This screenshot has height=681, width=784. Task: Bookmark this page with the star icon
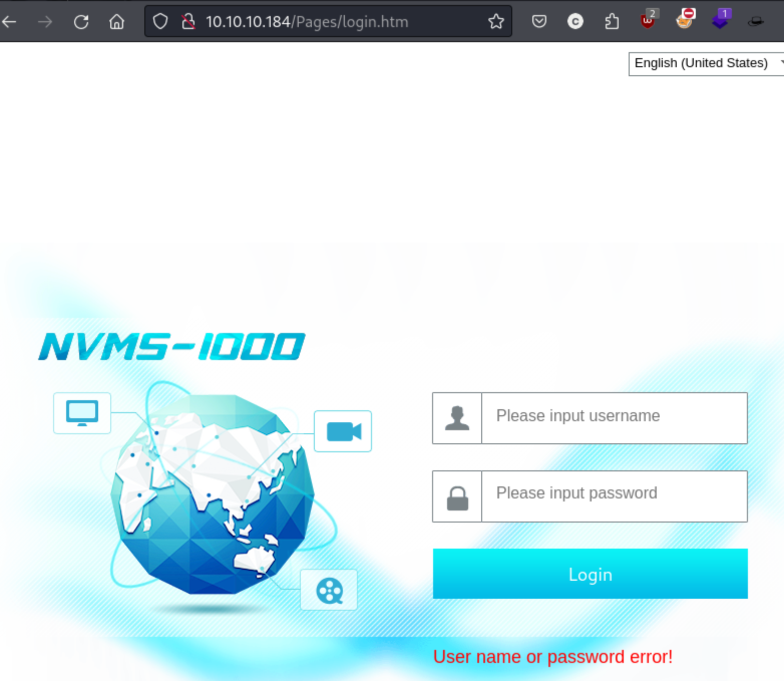(x=496, y=22)
